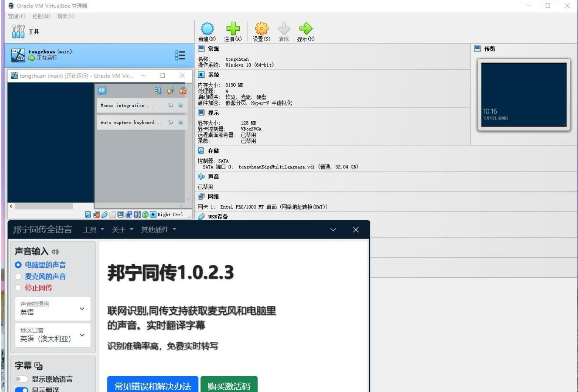
Task: Click forbid icon on Auto capture keyboard notification
Action: pyautogui.click(x=171, y=123)
